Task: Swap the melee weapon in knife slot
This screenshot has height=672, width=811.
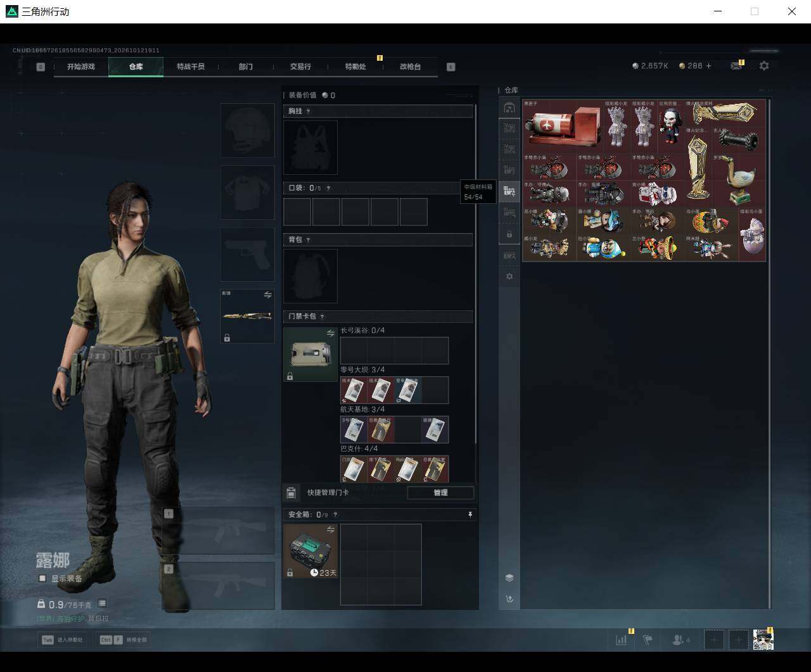Action: coord(267,295)
